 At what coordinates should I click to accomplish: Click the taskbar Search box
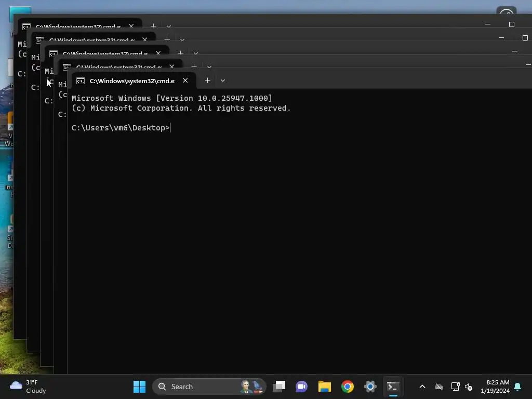(209, 387)
